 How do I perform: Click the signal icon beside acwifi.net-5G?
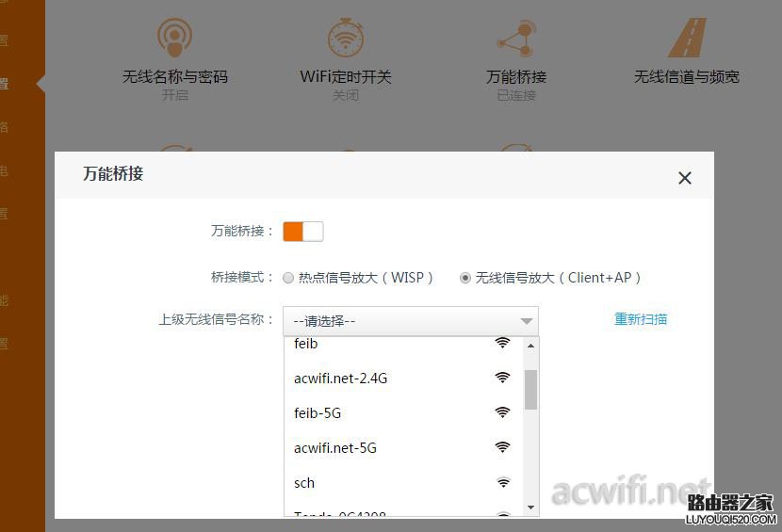tap(503, 447)
